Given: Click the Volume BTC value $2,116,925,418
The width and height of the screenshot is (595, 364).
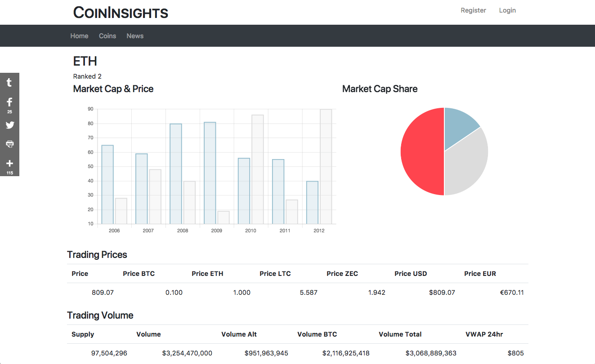Looking at the screenshot, I should [346, 353].
